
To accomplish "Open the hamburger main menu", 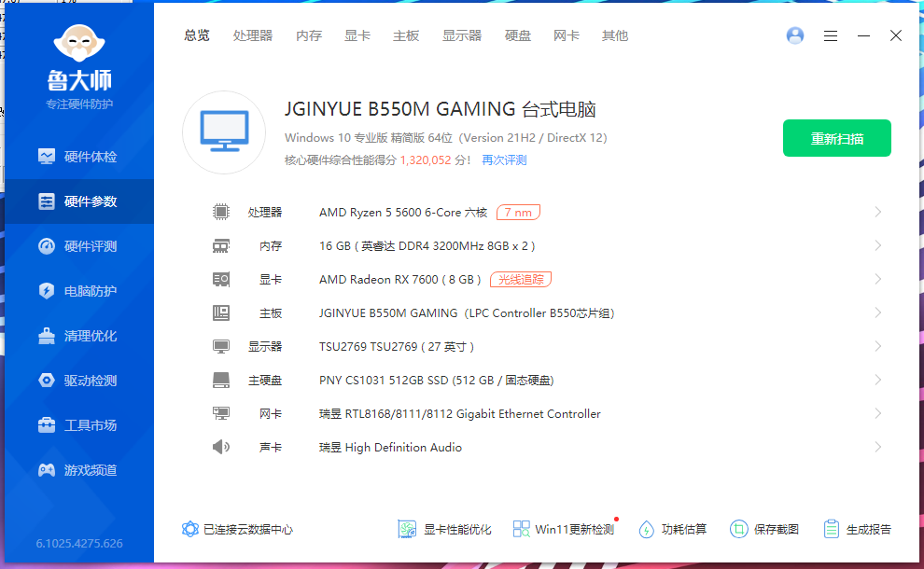I will pyautogui.click(x=831, y=36).
